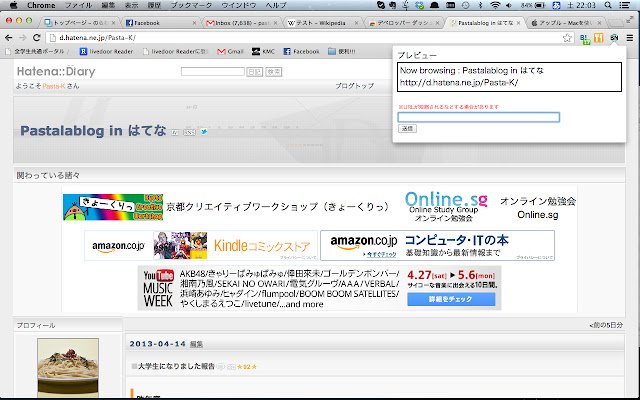Open the 全学生共通ポータル bookmark
The width and height of the screenshot is (640, 400).
[x=36, y=51]
